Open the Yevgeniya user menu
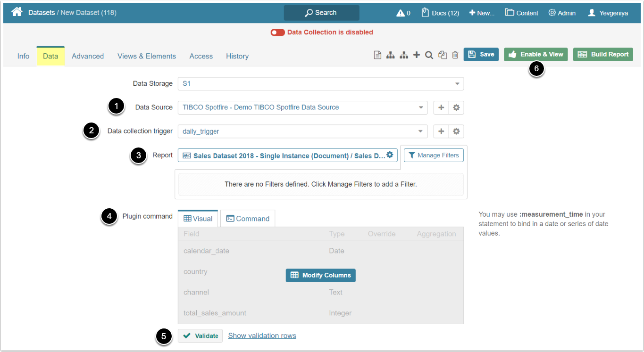The height and width of the screenshot is (352, 644). coord(608,13)
